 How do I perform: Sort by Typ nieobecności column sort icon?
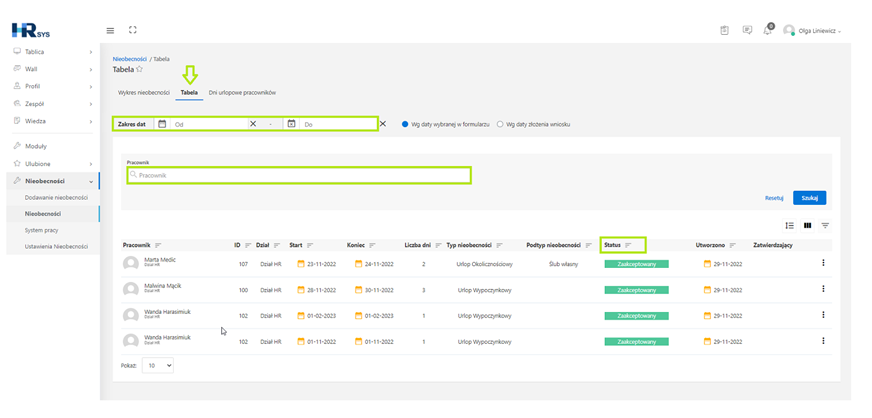tap(499, 245)
